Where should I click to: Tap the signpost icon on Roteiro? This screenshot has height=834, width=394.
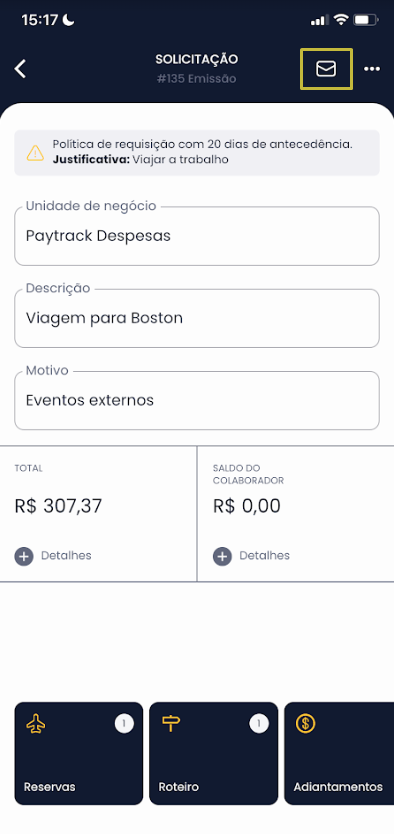[171, 724]
